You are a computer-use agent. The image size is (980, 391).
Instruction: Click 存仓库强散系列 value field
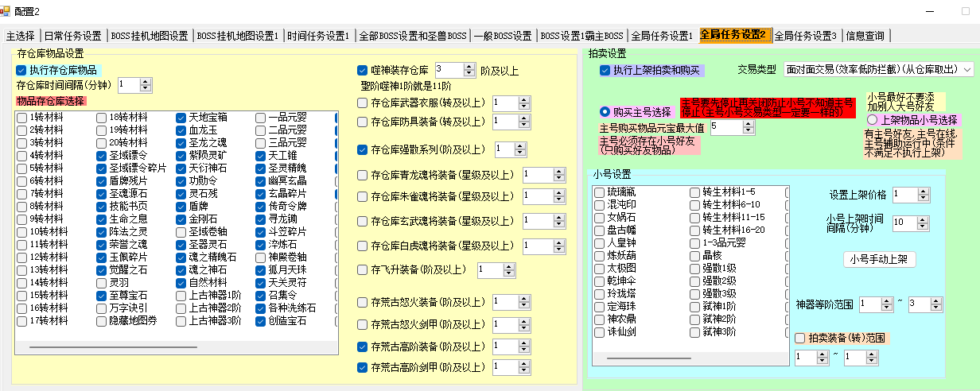(x=504, y=149)
